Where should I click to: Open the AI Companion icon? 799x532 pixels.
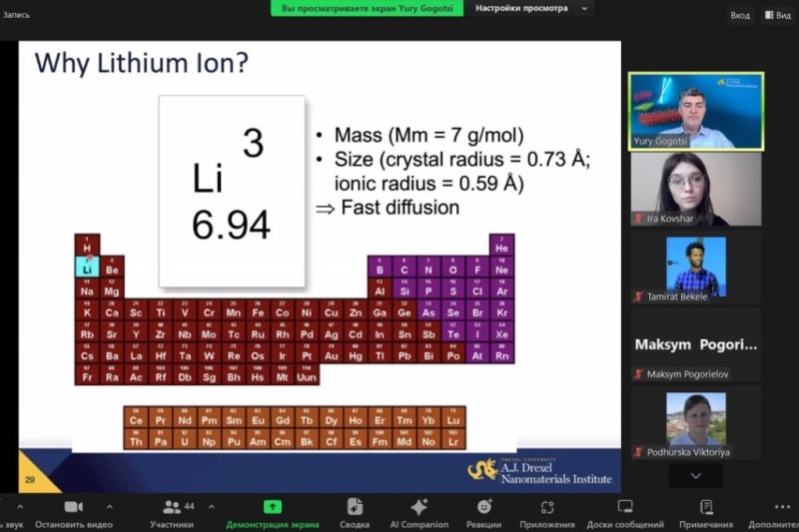419,507
